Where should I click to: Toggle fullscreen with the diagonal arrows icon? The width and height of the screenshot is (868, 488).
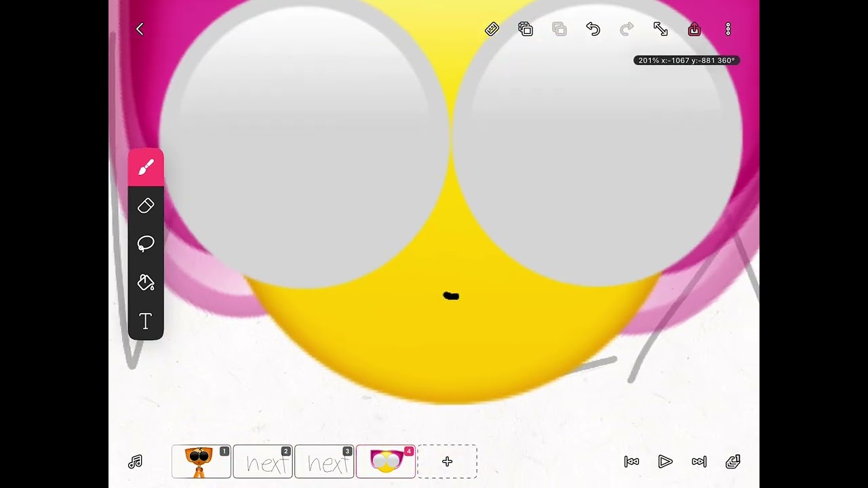tap(660, 29)
